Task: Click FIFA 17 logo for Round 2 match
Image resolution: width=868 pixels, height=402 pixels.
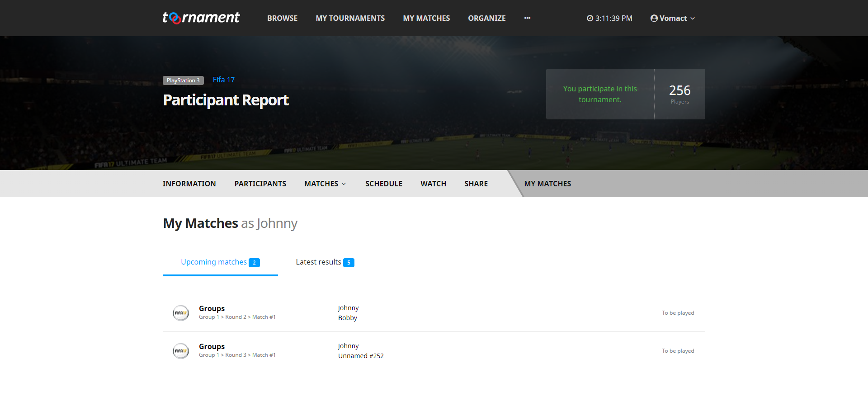Action: point(181,313)
